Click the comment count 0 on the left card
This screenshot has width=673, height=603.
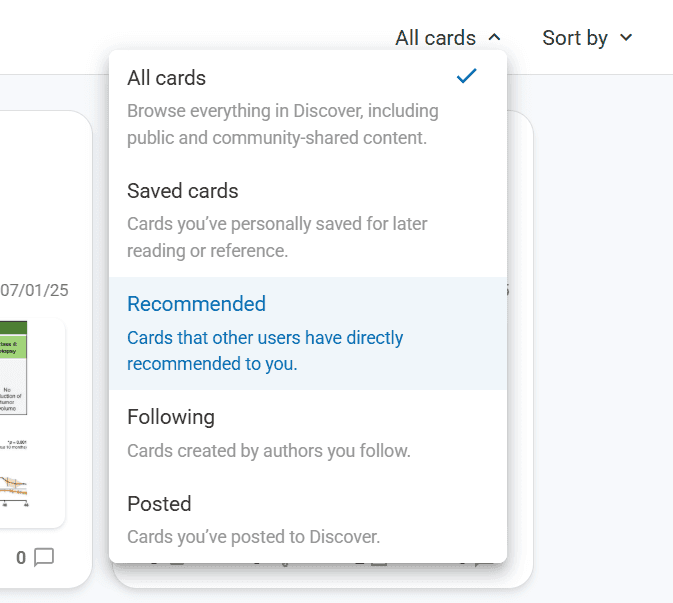(21, 557)
